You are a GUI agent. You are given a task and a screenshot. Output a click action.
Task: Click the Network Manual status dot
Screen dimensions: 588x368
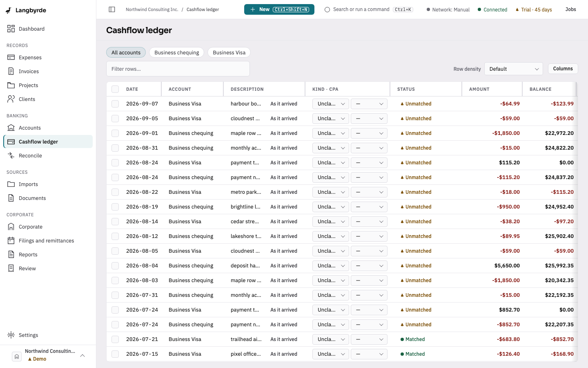pos(428,9)
